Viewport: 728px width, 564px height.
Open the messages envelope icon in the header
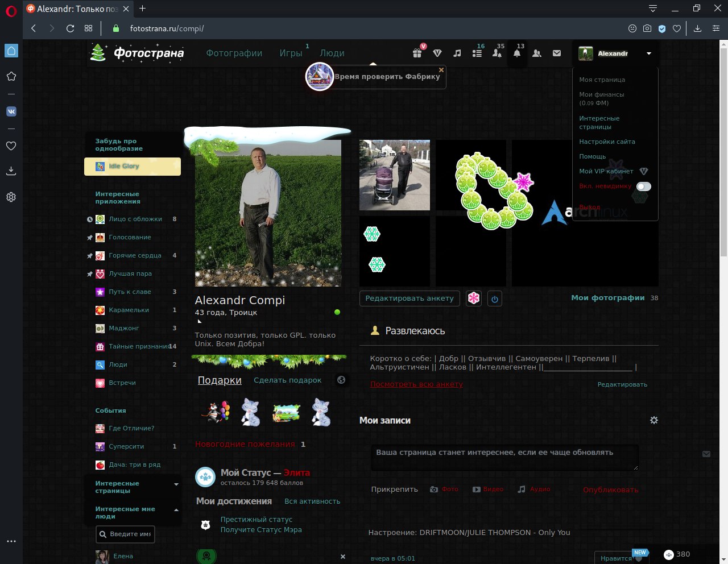tap(557, 53)
